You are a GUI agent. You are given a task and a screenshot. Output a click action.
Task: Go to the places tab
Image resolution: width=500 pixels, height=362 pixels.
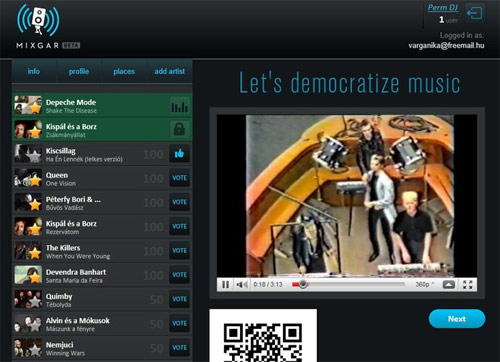(x=124, y=71)
